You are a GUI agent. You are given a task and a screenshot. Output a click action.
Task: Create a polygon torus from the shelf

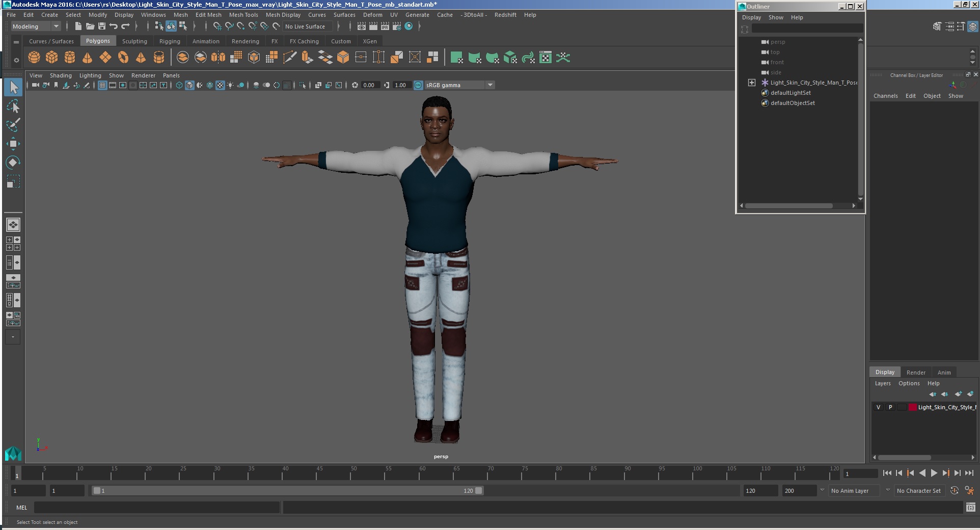click(x=123, y=58)
